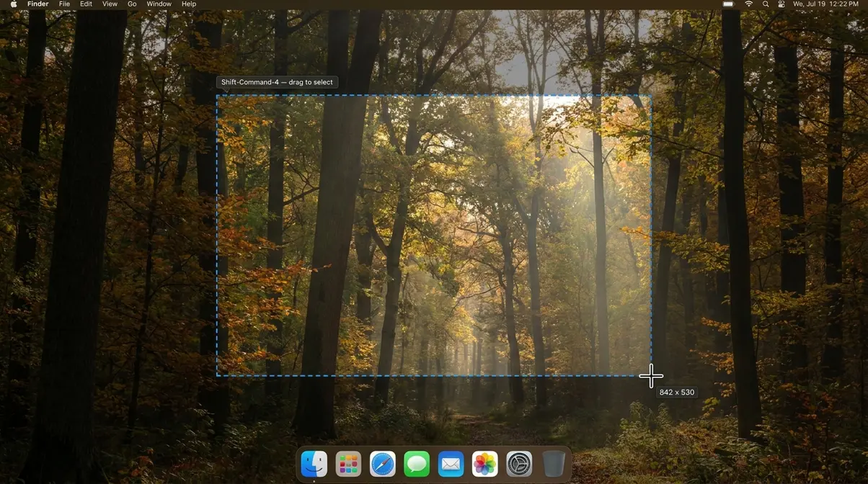Launch Finder from the Dock
This screenshot has height=484, width=868.
314,464
